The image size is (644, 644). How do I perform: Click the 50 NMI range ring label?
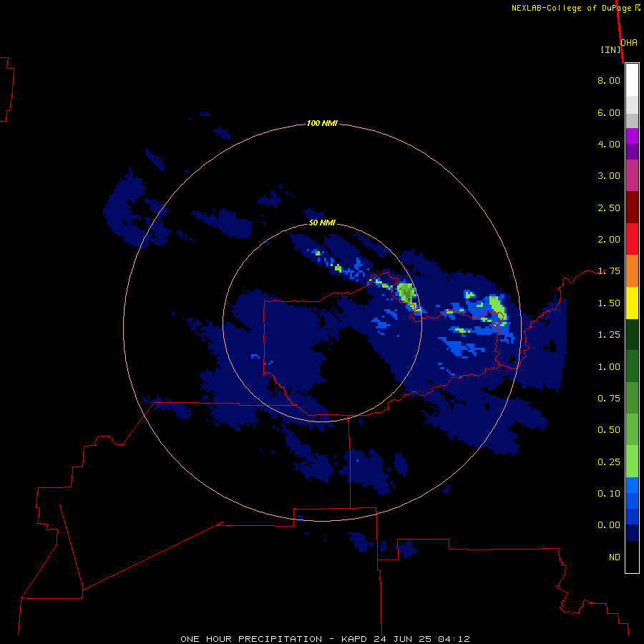pos(322,223)
